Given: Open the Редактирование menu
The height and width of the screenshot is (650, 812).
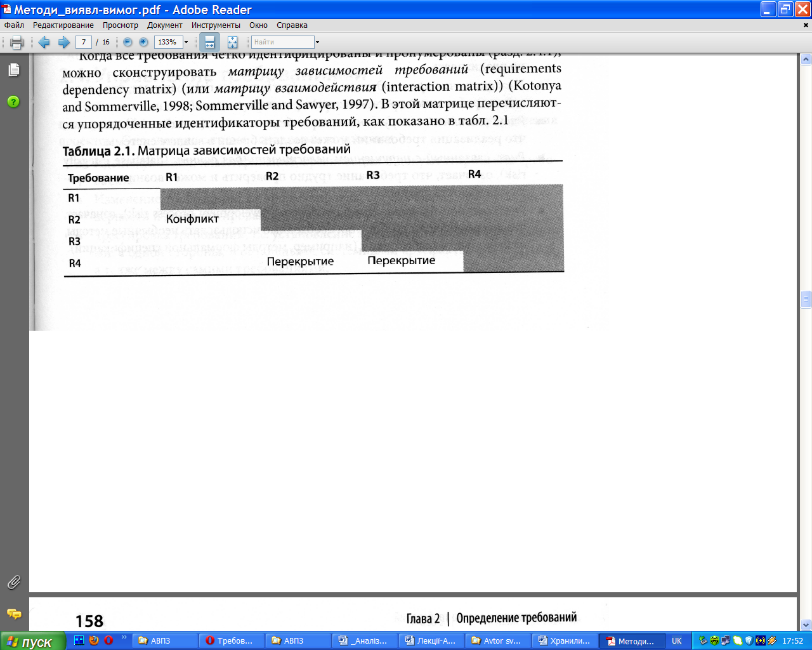Looking at the screenshot, I should pyautogui.click(x=63, y=25).
